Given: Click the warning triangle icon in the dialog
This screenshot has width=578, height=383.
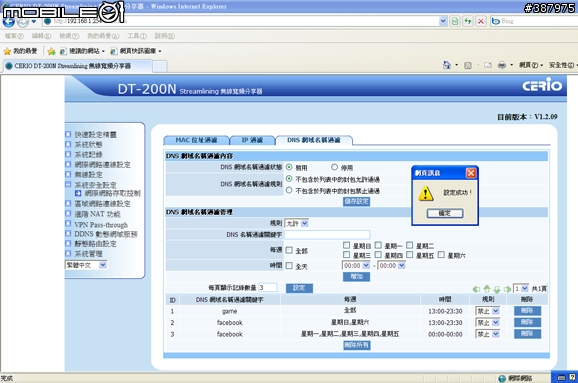Looking at the screenshot, I should click(x=426, y=194).
